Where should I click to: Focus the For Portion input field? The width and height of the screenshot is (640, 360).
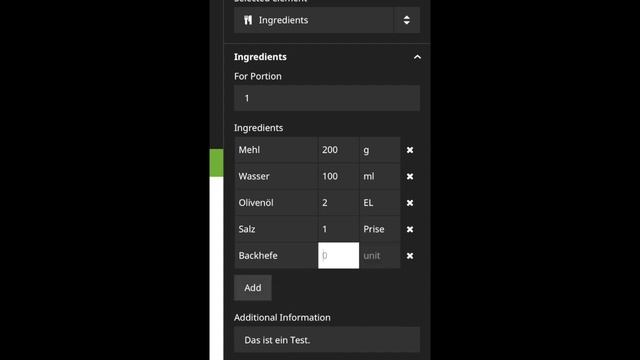point(327,98)
